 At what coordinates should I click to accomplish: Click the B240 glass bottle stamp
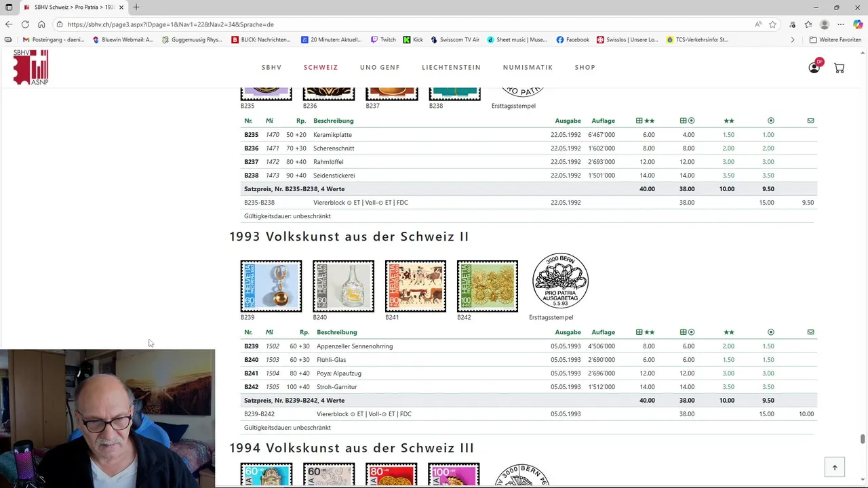(x=343, y=286)
